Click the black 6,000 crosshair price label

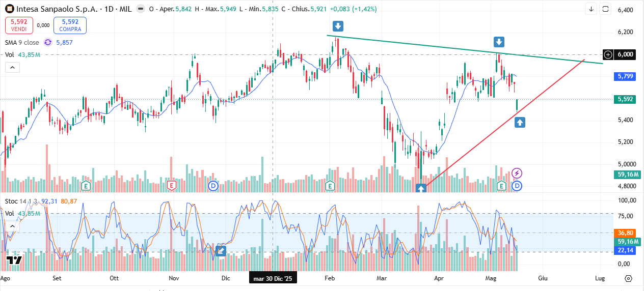(625, 54)
